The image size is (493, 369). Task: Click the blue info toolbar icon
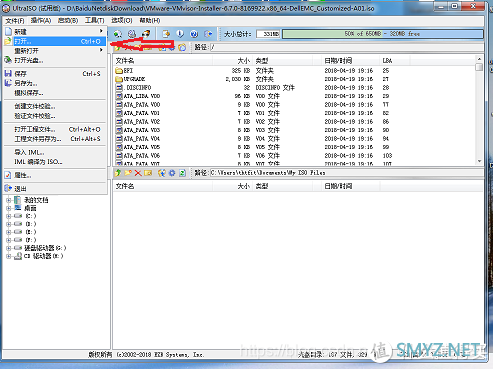[180, 34]
